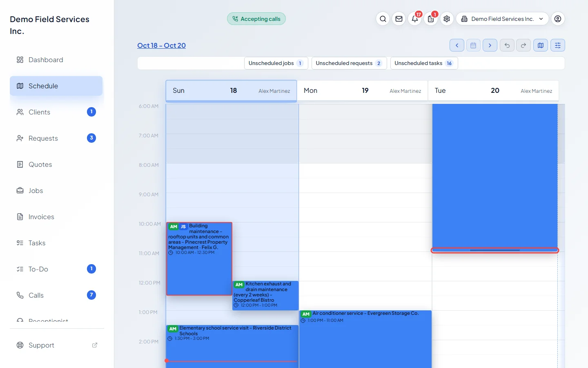Open the Support external link
Screen dimensions: 588x368
(x=56, y=345)
